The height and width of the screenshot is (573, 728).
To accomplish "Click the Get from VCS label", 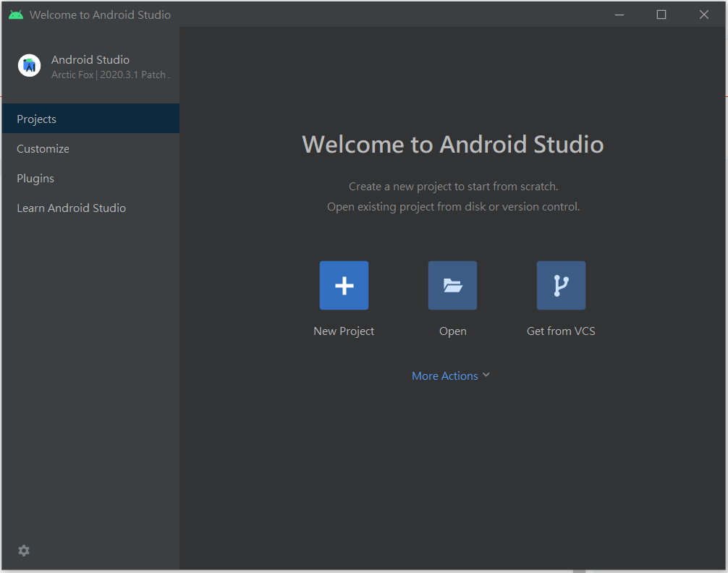I will [561, 331].
